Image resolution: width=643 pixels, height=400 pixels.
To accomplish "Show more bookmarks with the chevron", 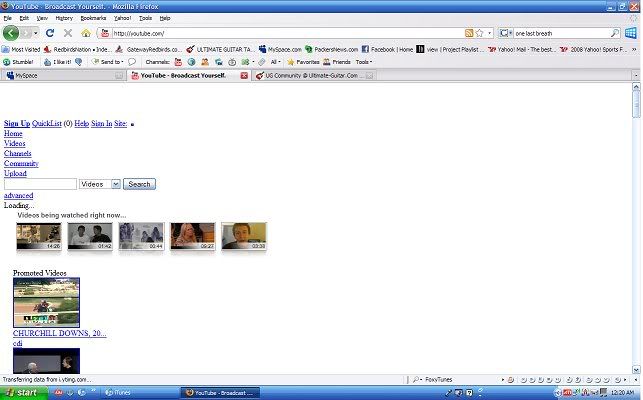I will (634, 49).
